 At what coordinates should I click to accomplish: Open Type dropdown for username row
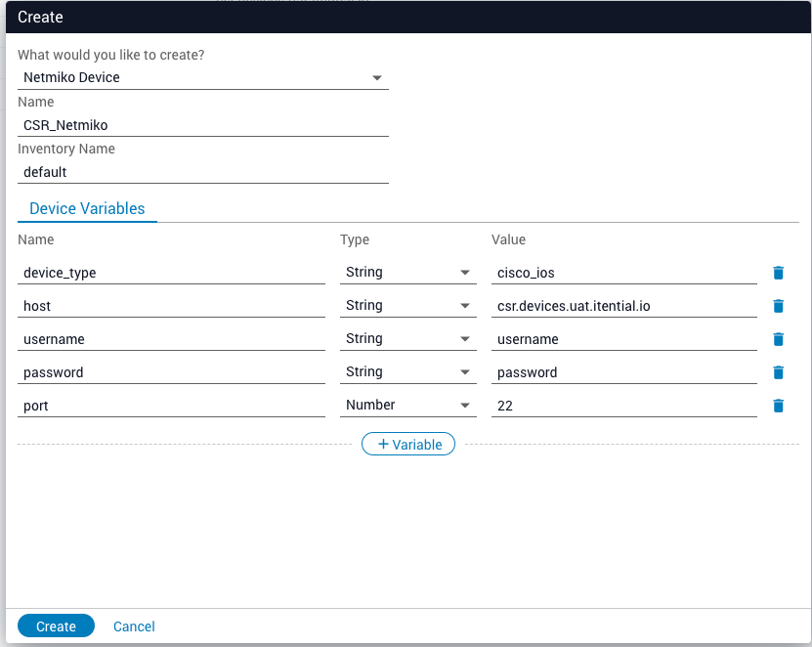(x=407, y=339)
